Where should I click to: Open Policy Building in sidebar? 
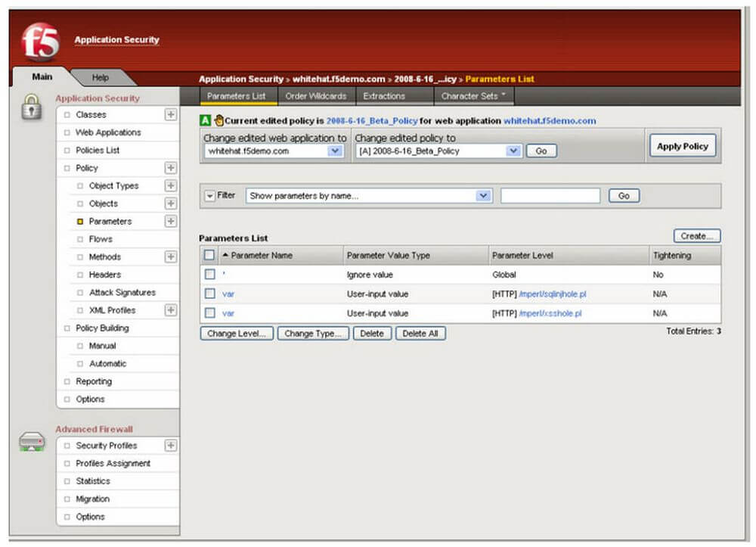[102, 328]
